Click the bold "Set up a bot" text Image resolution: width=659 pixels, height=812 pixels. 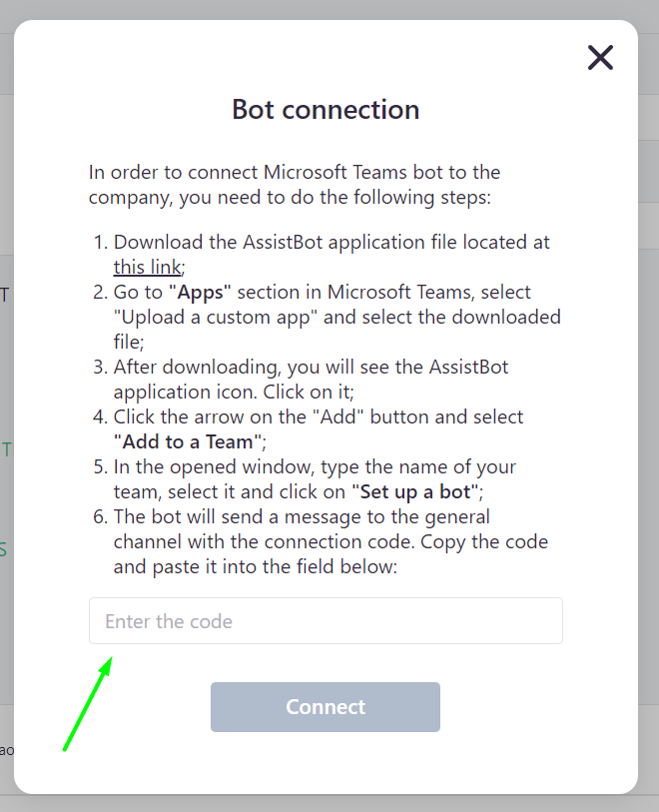click(415, 491)
